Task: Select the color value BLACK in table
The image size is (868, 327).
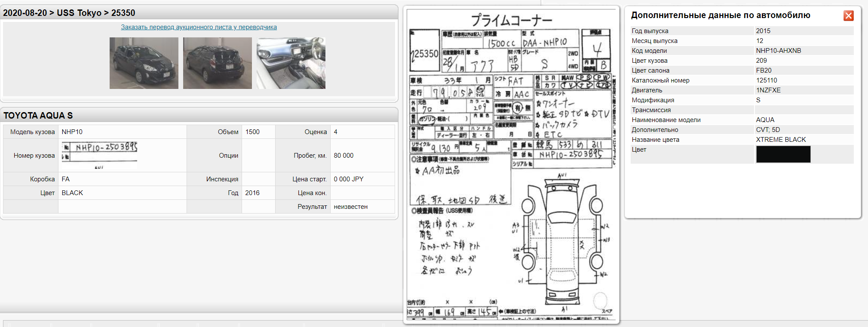Action: click(72, 193)
